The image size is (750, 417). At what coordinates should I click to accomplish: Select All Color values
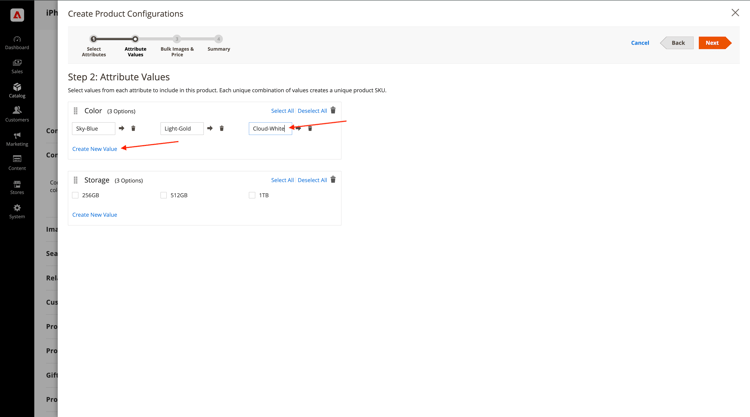pyautogui.click(x=282, y=110)
